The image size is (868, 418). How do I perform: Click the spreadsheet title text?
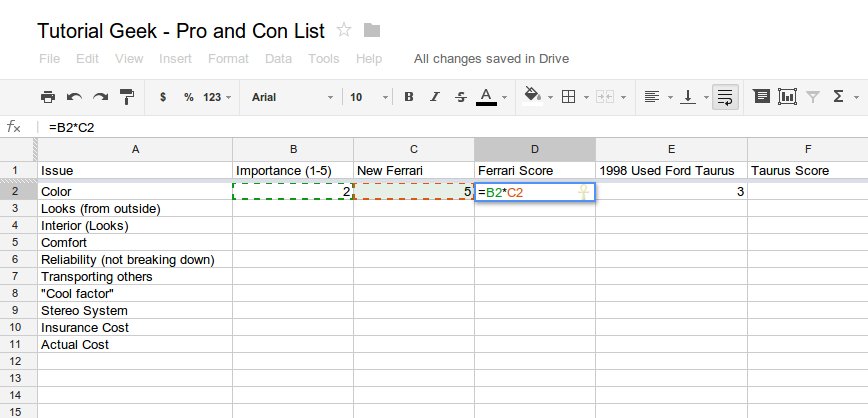[x=181, y=30]
